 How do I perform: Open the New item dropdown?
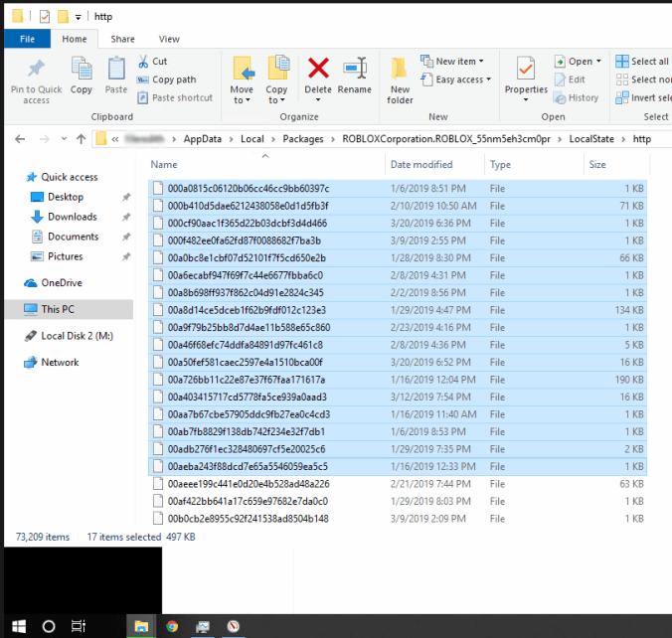pos(452,62)
